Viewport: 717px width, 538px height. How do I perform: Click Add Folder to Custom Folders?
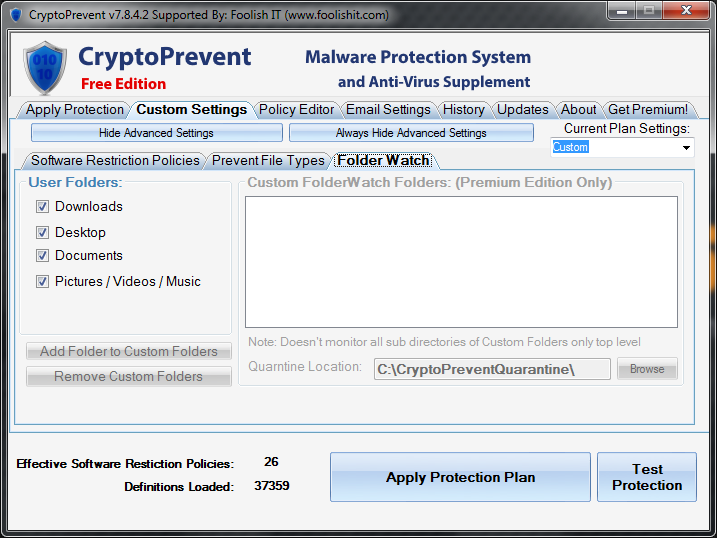point(129,352)
